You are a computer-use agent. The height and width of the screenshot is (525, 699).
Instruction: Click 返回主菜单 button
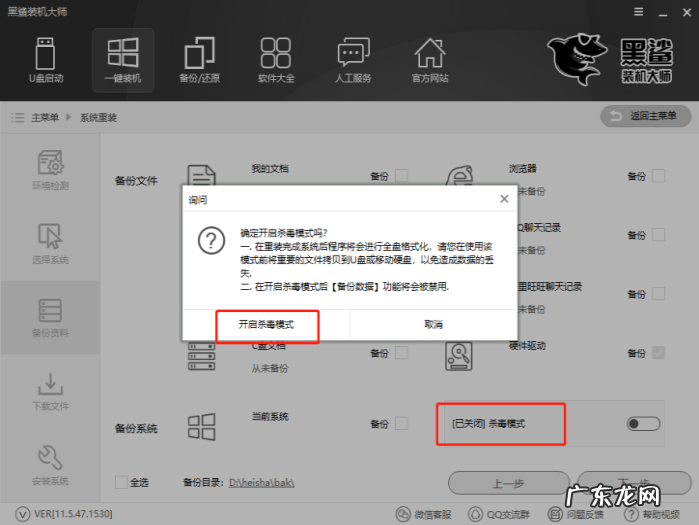pyautogui.click(x=646, y=116)
